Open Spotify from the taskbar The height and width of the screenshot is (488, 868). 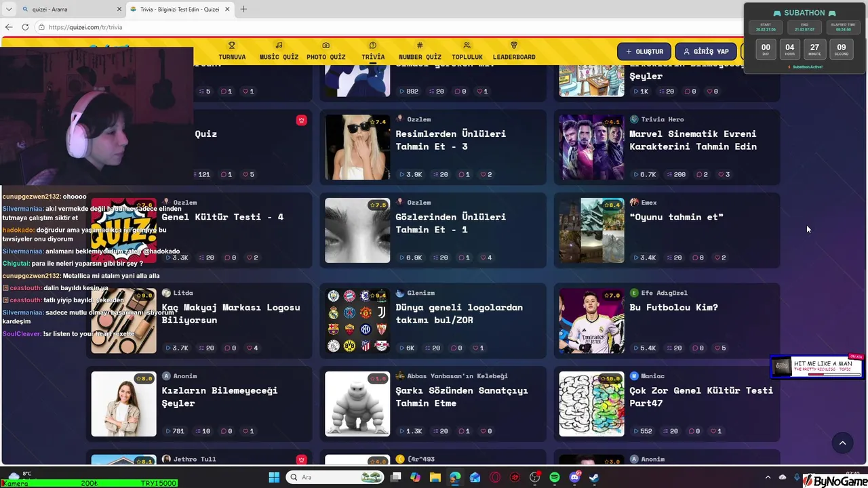tap(555, 477)
